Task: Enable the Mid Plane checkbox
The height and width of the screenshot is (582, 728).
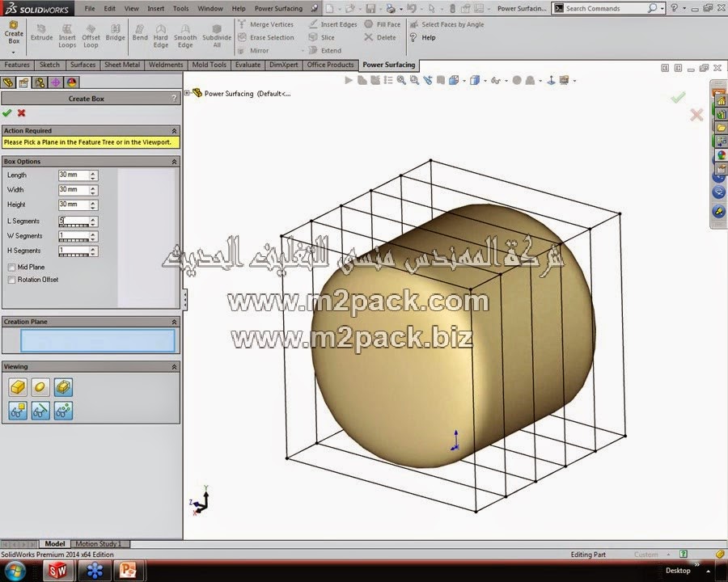Action: 11,268
